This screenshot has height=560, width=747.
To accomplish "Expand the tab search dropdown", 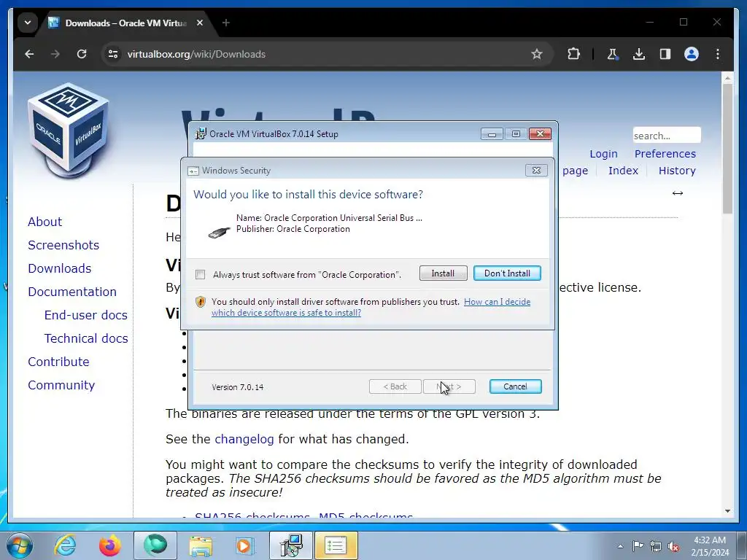I will (28, 23).
